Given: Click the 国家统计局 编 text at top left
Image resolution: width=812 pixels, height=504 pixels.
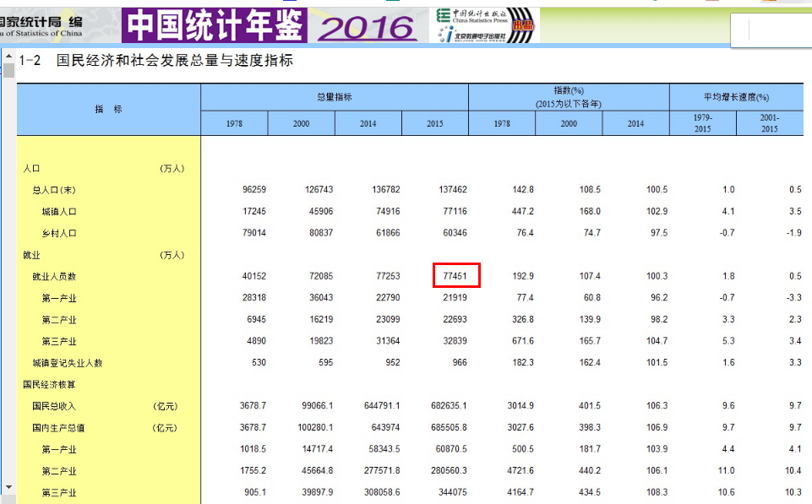Looking at the screenshot, I should (x=41, y=24).
